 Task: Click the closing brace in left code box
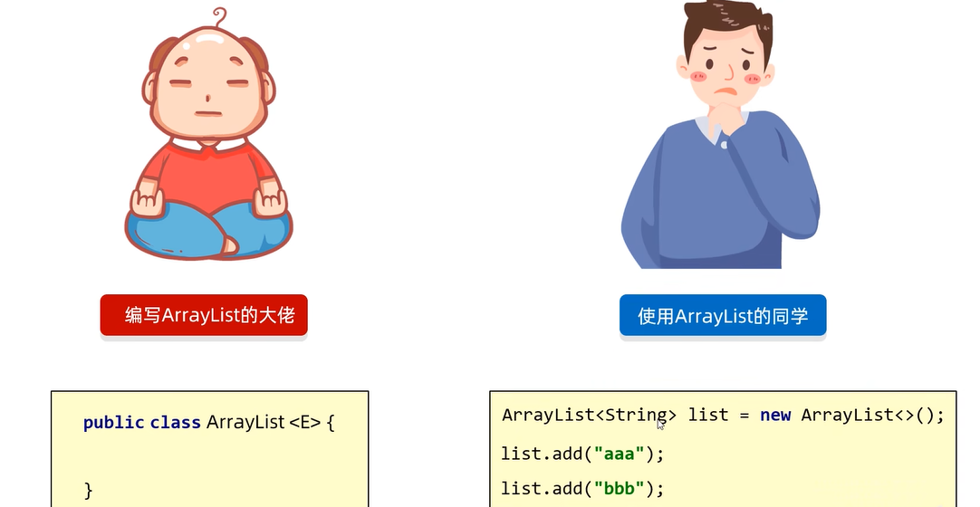click(88, 490)
